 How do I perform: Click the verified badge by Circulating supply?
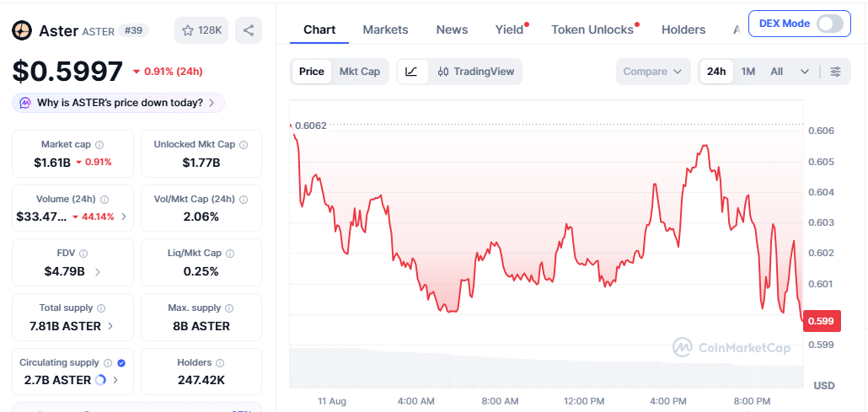tap(121, 363)
